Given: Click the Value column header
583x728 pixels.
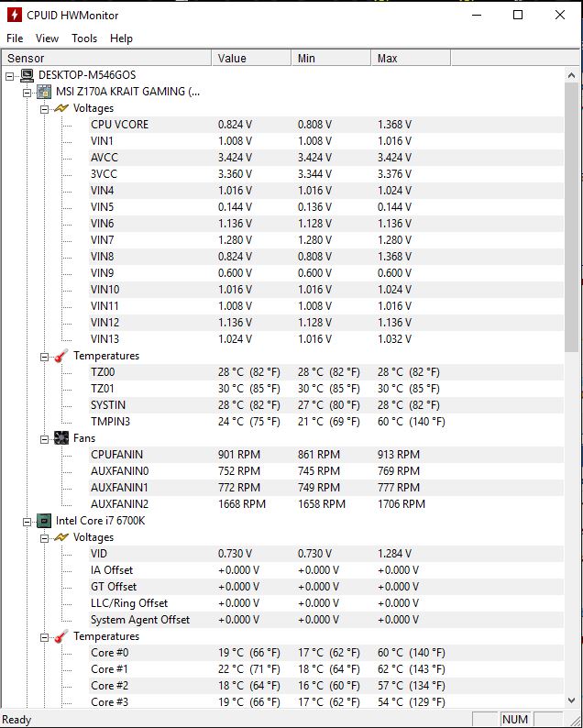Looking at the screenshot, I should 251,58.
